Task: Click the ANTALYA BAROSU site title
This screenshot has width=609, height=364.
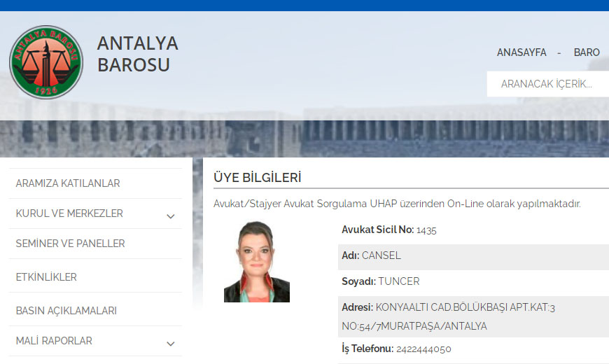Action: (x=137, y=54)
